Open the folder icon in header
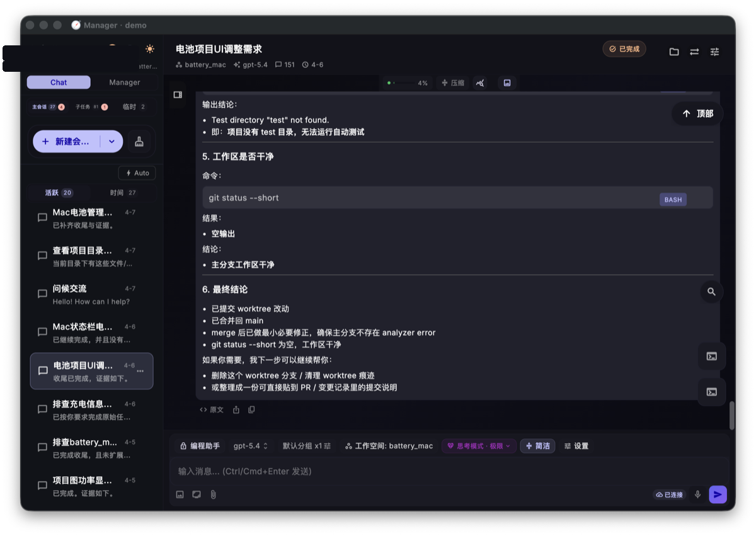 coord(674,52)
